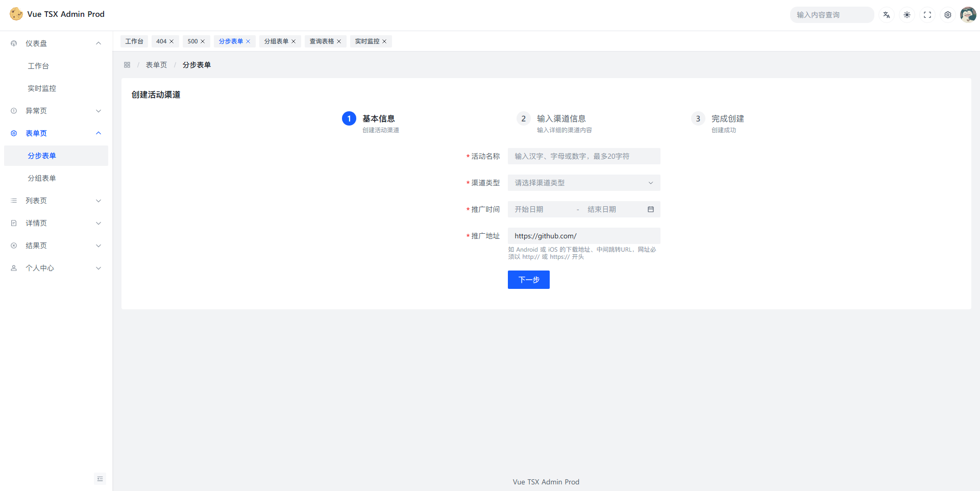
Task: Click the breadcrumb home grid icon
Action: point(127,65)
